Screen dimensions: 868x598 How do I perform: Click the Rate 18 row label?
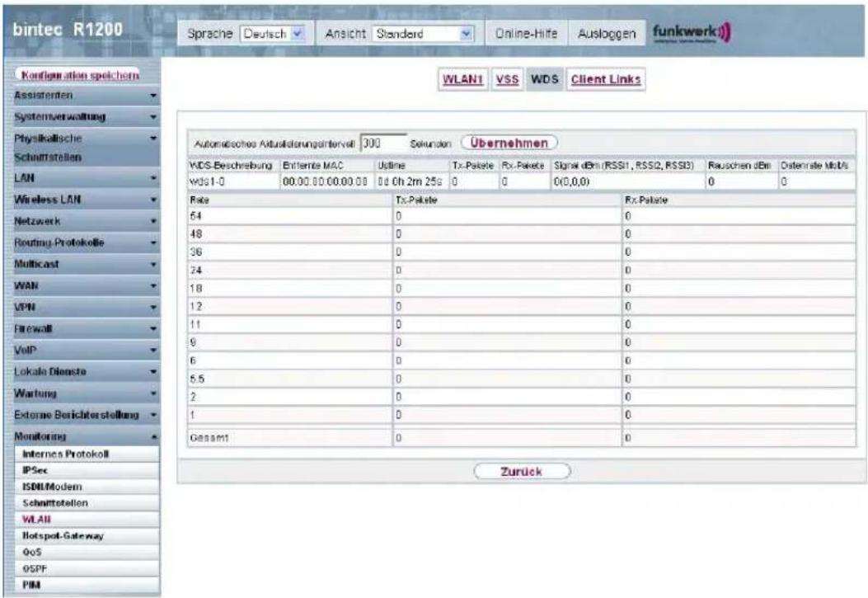196,289
